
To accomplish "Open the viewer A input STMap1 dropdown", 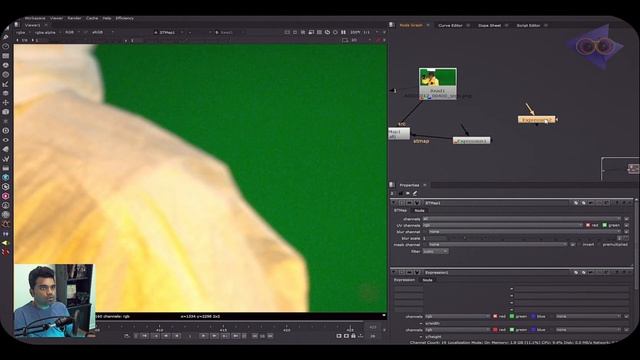I will [x=168, y=32].
